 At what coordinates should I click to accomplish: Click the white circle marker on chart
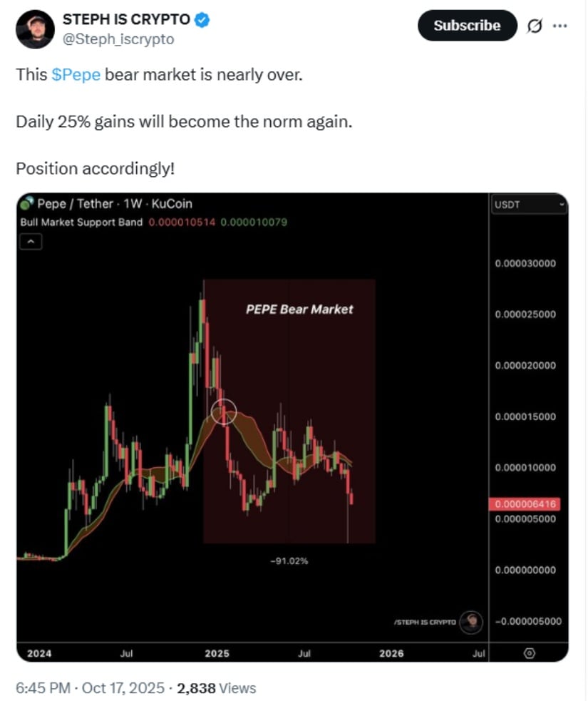click(x=224, y=411)
